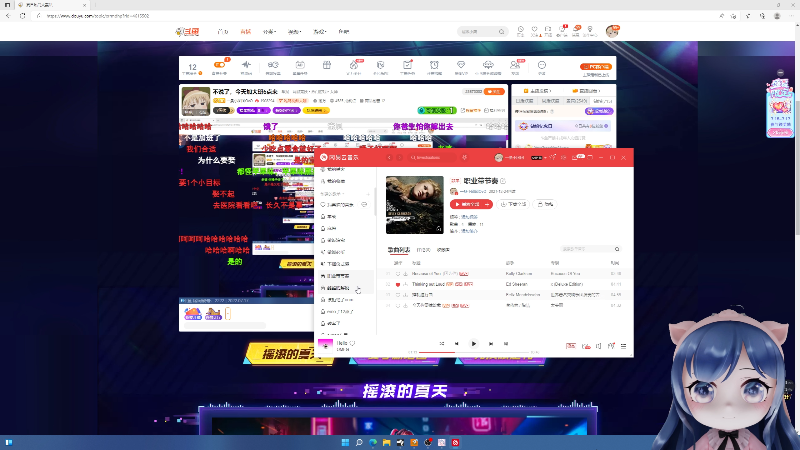The image size is (800, 450).
Task: Open taskbar search
Action: [x=359, y=442]
